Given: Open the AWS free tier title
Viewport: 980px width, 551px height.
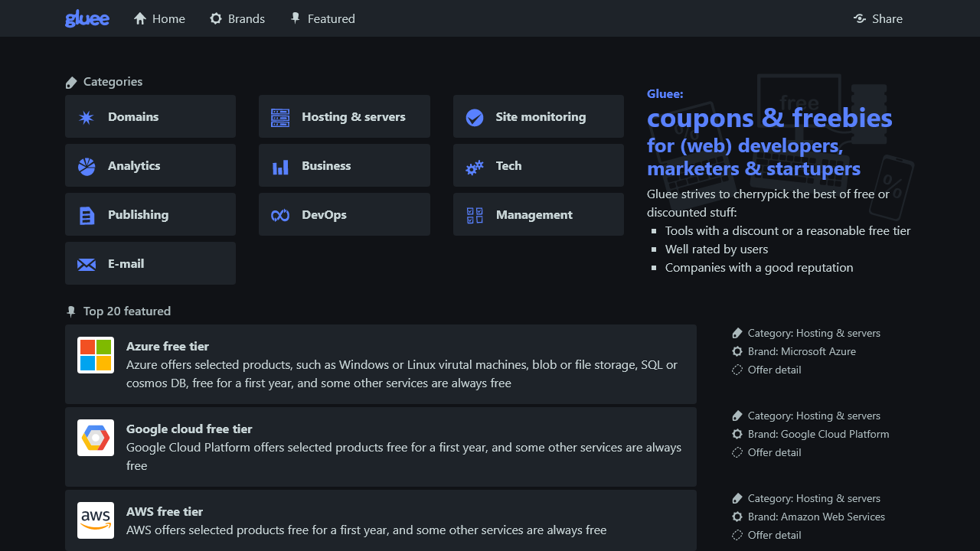Looking at the screenshot, I should coord(165,511).
